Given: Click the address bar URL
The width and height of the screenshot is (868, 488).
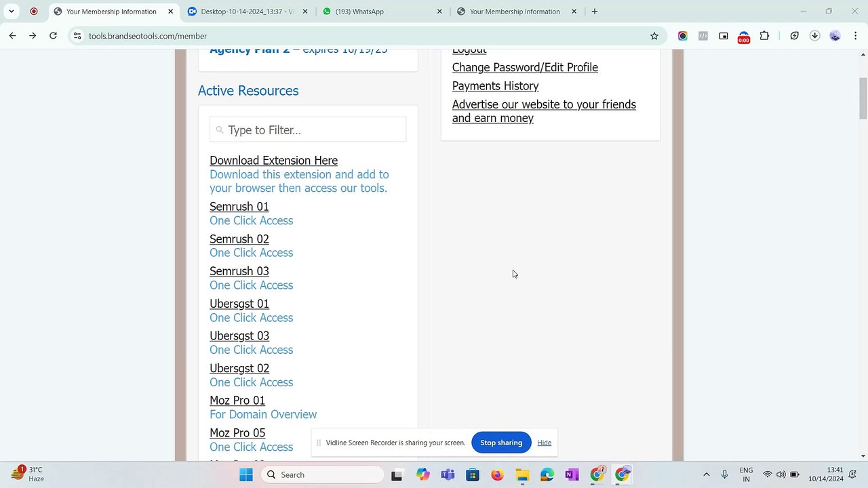Looking at the screenshot, I should 148,36.
